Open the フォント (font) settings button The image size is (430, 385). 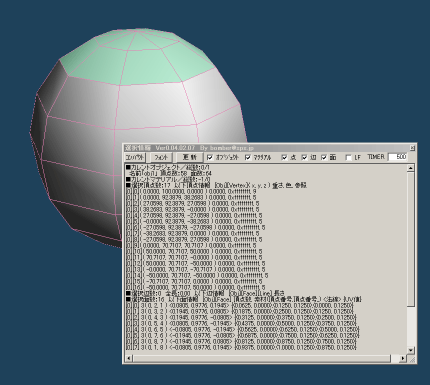[161, 157]
